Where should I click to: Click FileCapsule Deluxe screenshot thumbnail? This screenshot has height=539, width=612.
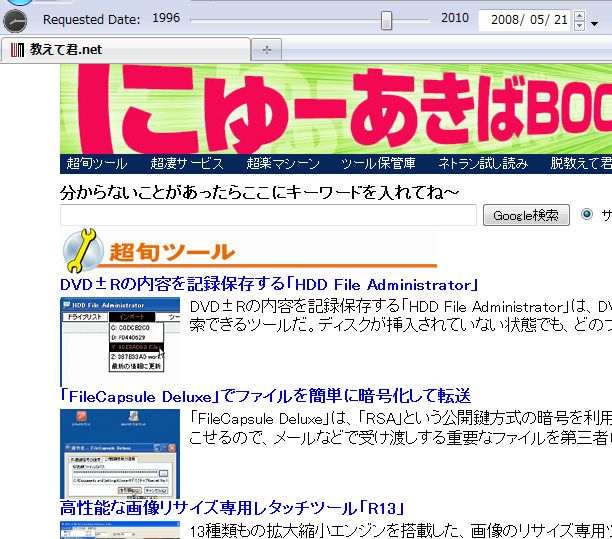tap(120, 454)
